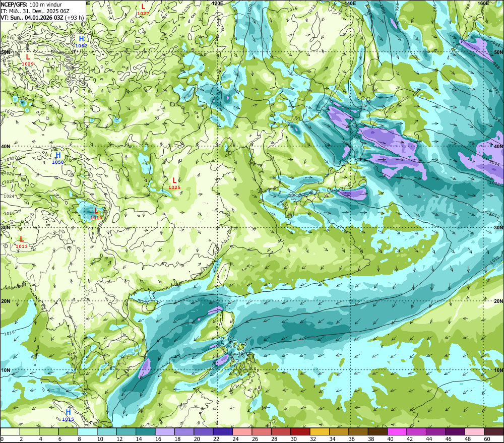
Task: Select the golden yellow legend swatch at 32
Action: tap(320, 432)
